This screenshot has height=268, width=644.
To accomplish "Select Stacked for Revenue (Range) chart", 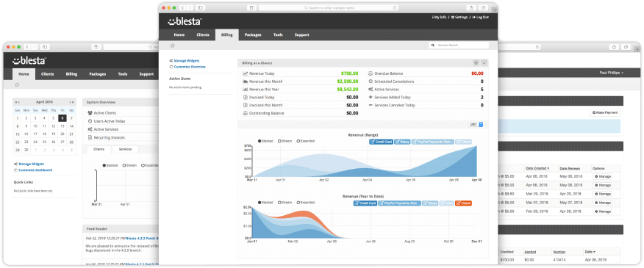I will 265,141.
